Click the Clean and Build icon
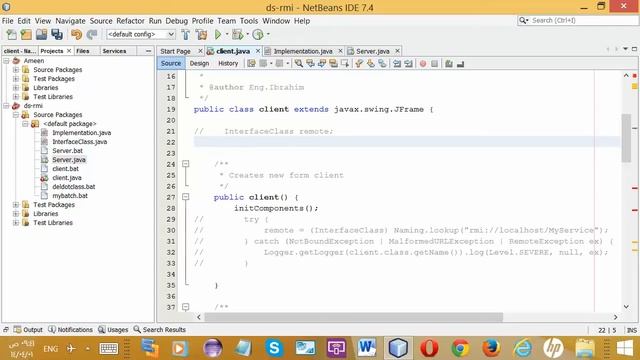This screenshot has width=640, height=360. click(x=201, y=35)
